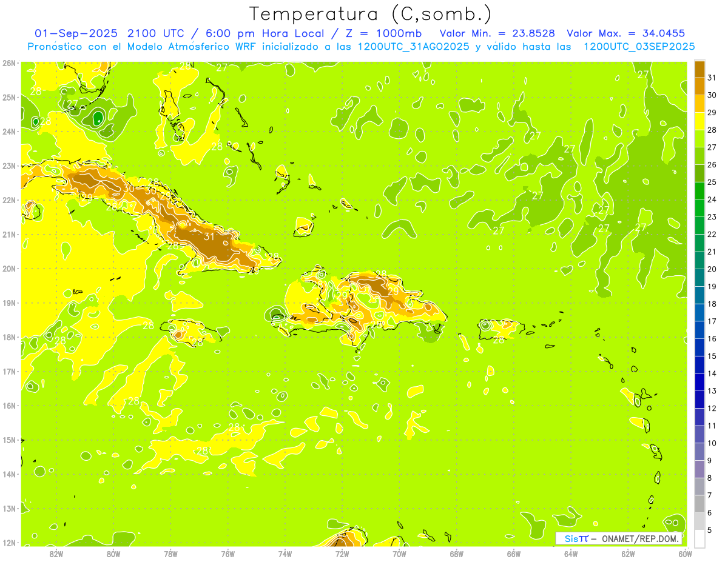Click the 'Valor Min. = 23.8528' text
Screen dimensions: 728x562
pyautogui.click(x=497, y=33)
